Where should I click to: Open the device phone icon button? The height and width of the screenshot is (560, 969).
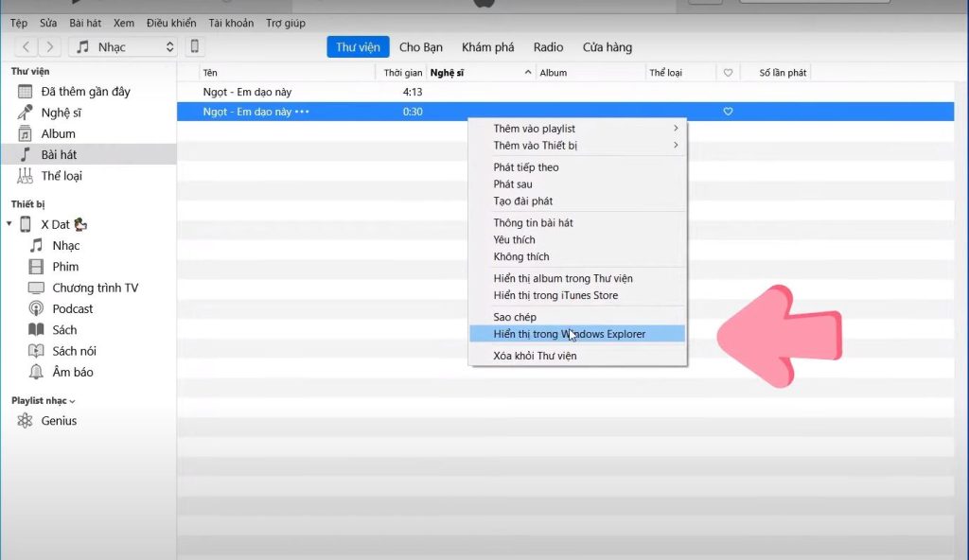[194, 46]
